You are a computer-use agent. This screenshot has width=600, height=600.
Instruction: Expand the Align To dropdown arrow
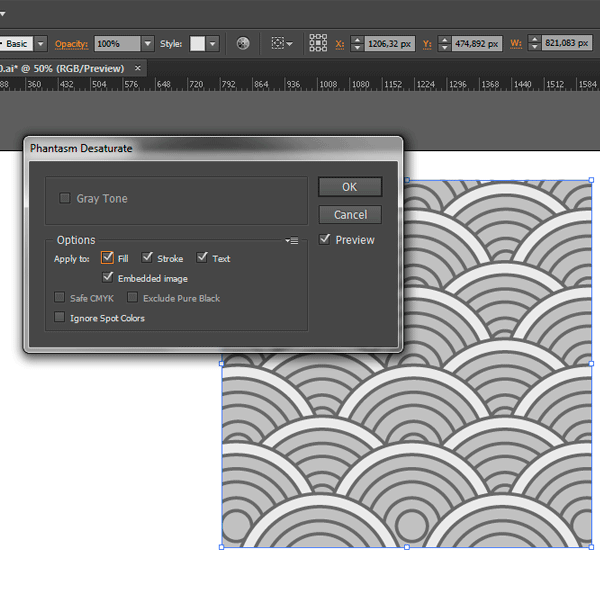coord(290,44)
